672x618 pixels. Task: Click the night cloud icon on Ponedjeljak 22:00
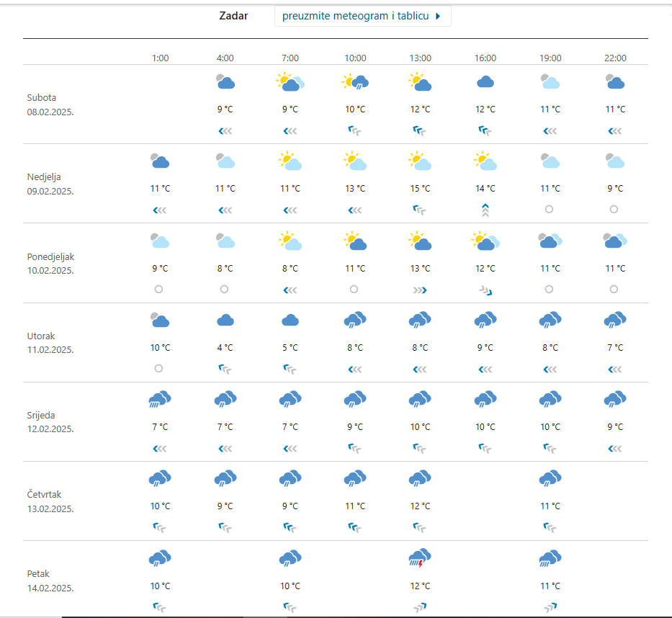[x=615, y=241]
